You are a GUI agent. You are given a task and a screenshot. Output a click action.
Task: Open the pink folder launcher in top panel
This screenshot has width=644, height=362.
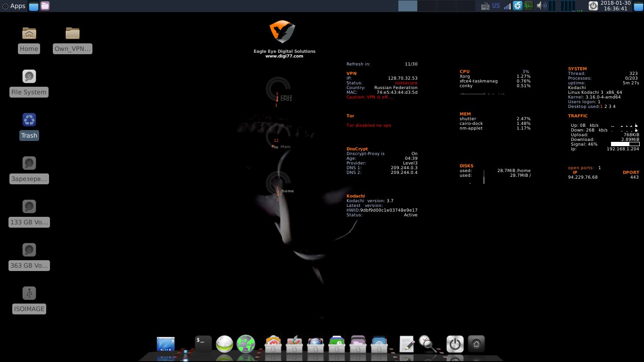click(45, 6)
